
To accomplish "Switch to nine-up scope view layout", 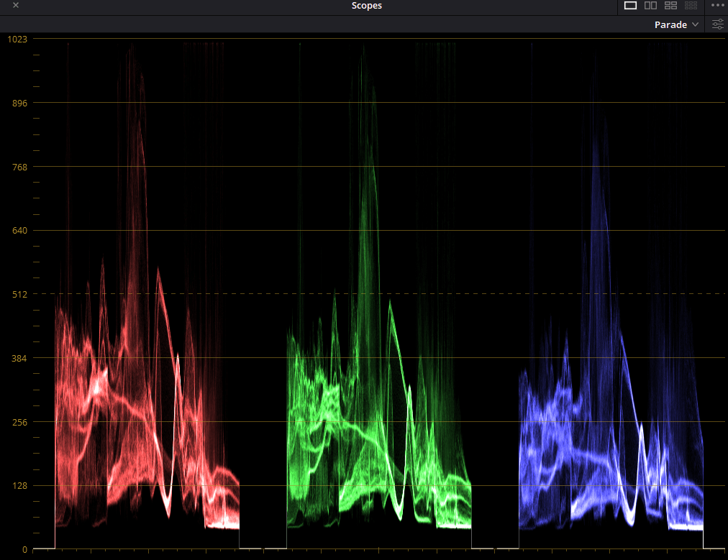I will (x=691, y=6).
